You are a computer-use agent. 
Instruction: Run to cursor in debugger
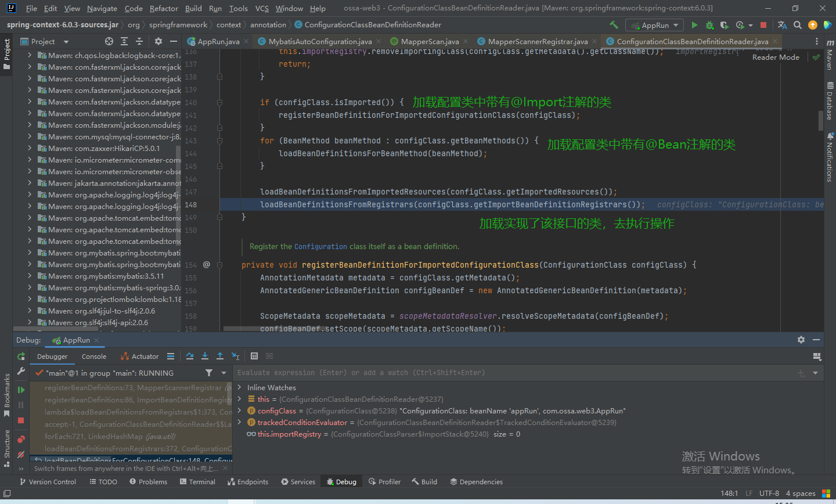235,356
